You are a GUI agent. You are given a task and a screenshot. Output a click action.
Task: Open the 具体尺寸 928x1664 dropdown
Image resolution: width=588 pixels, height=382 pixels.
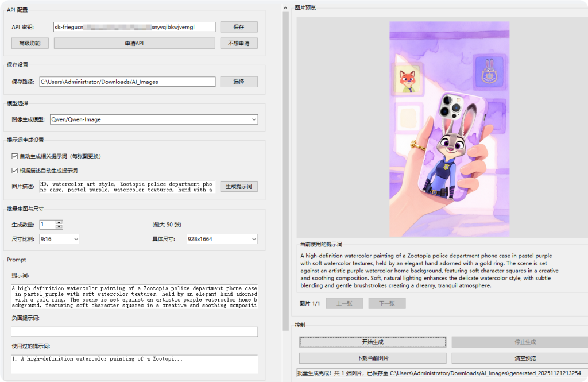(222, 239)
